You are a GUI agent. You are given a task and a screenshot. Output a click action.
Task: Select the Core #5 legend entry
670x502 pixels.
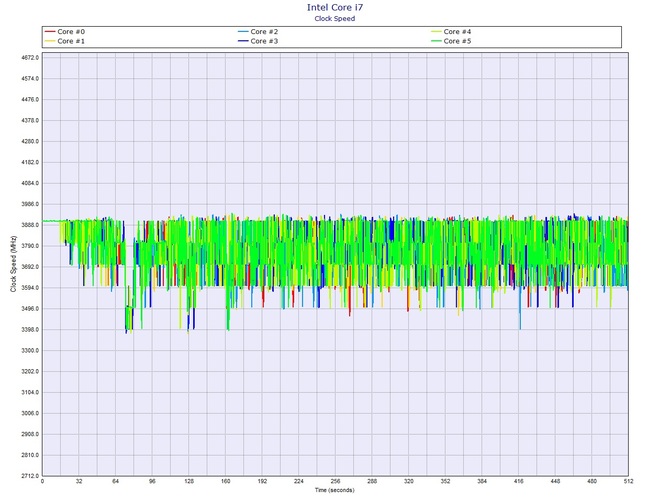click(451, 41)
